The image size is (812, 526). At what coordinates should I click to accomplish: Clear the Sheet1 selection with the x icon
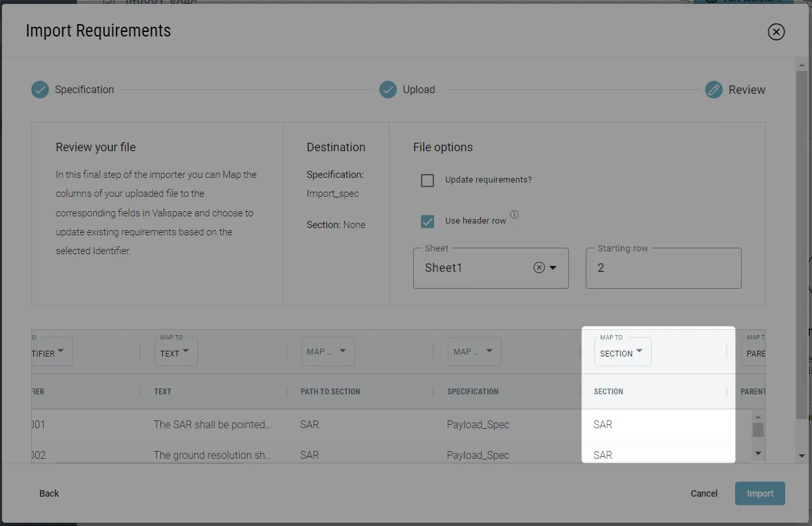539,268
